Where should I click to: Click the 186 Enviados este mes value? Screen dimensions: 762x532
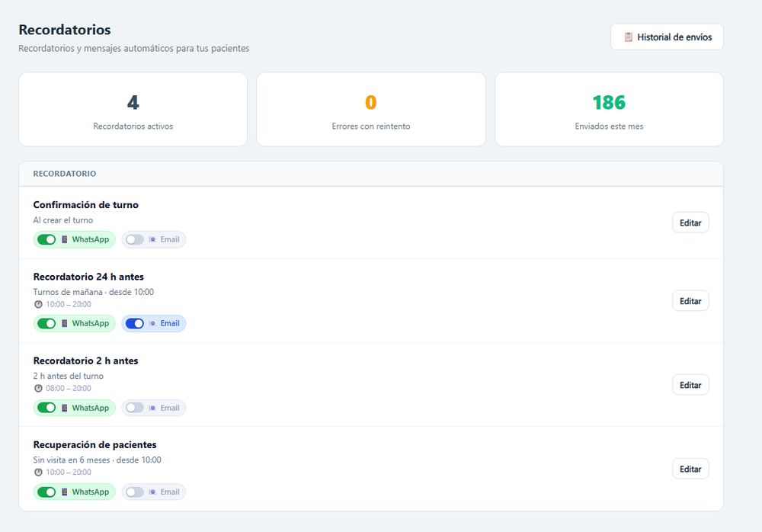pyautogui.click(x=609, y=103)
